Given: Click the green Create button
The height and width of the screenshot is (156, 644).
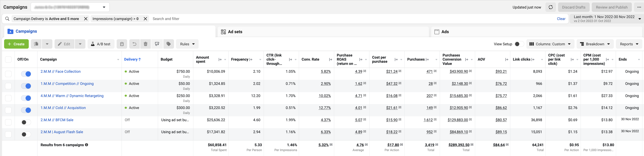Looking at the screenshot, I should (16, 44).
